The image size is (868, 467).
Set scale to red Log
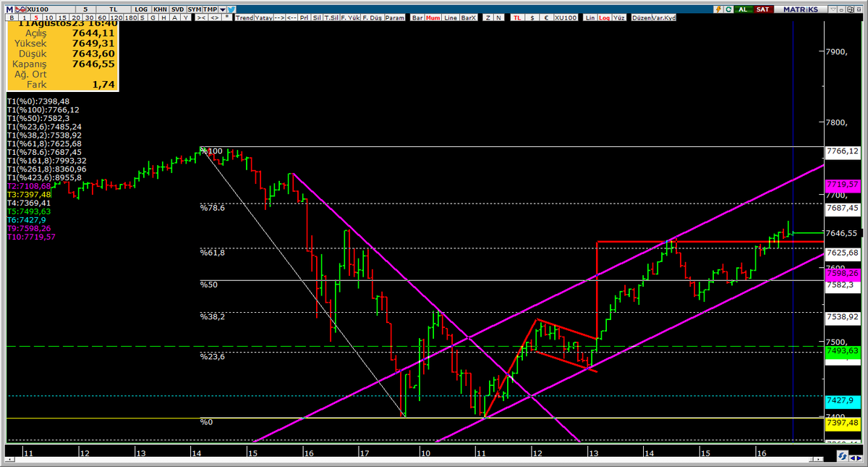(604, 17)
